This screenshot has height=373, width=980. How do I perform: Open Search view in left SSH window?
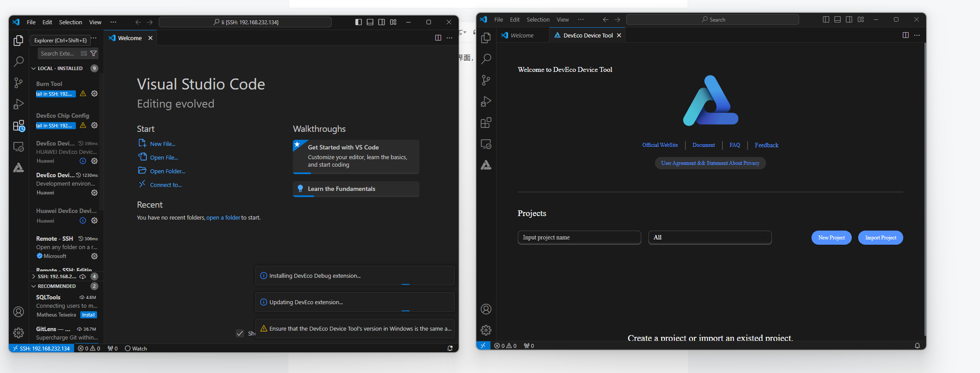(x=19, y=61)
